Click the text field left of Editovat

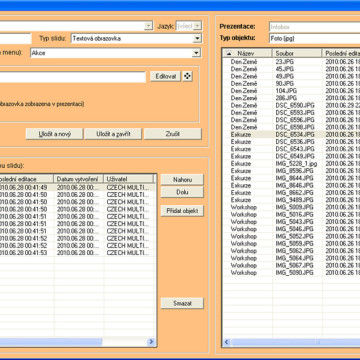72,77
